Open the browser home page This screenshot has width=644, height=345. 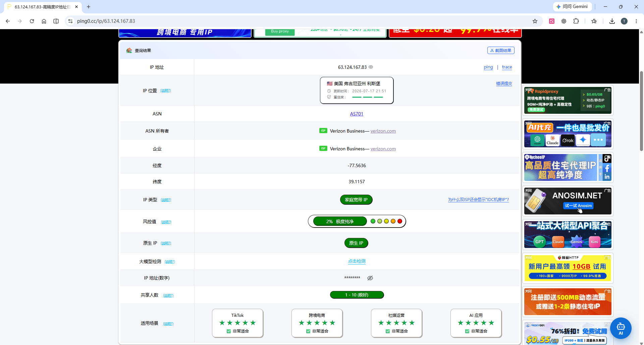pos(44,21)
